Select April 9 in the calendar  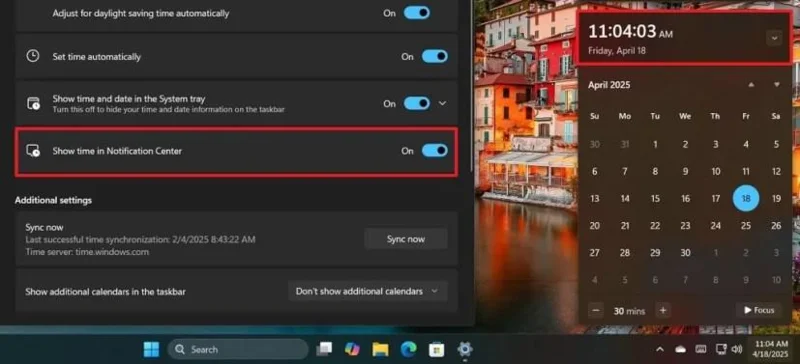[x=685, y=172]
